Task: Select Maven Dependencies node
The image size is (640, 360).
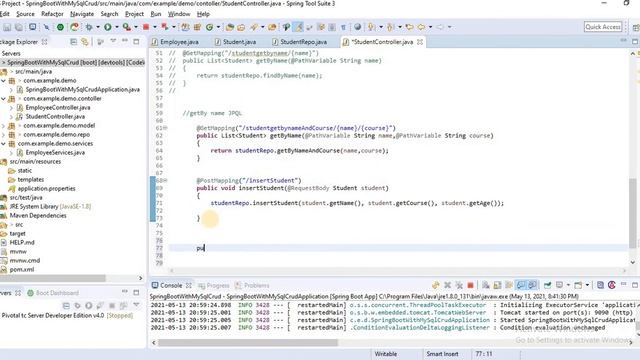Action: (x=38, y=216)
